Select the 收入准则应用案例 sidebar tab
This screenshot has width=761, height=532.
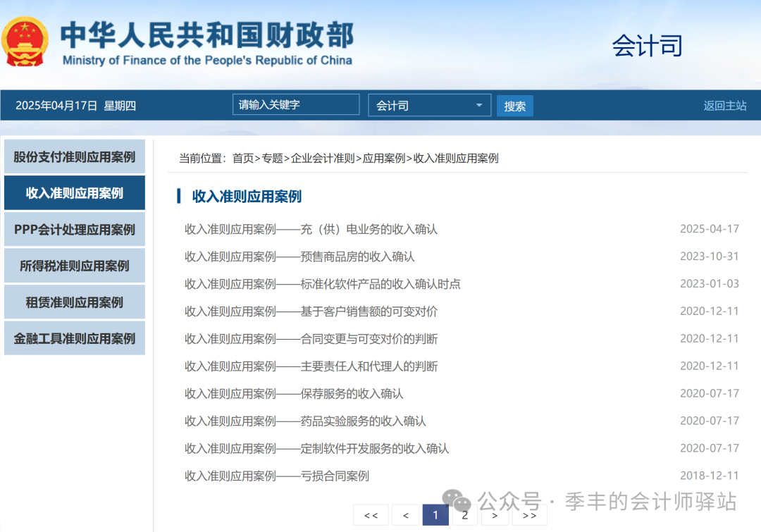pos(74,192)
